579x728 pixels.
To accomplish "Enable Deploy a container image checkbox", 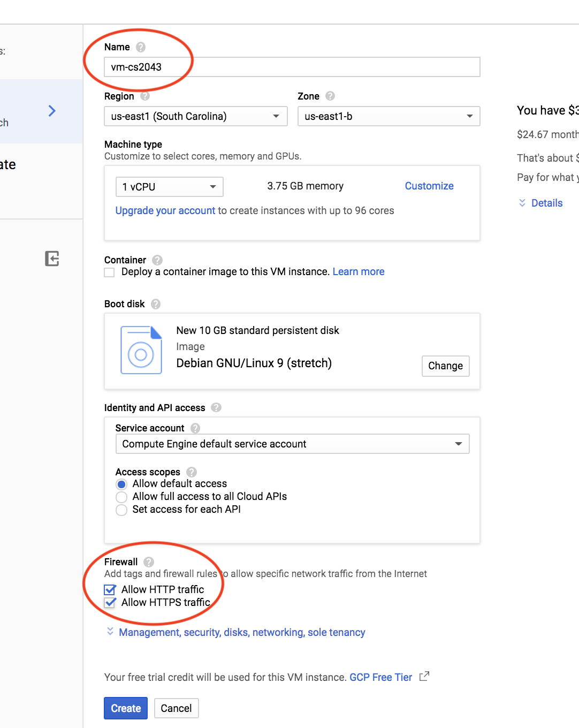I will pos(110,272).
